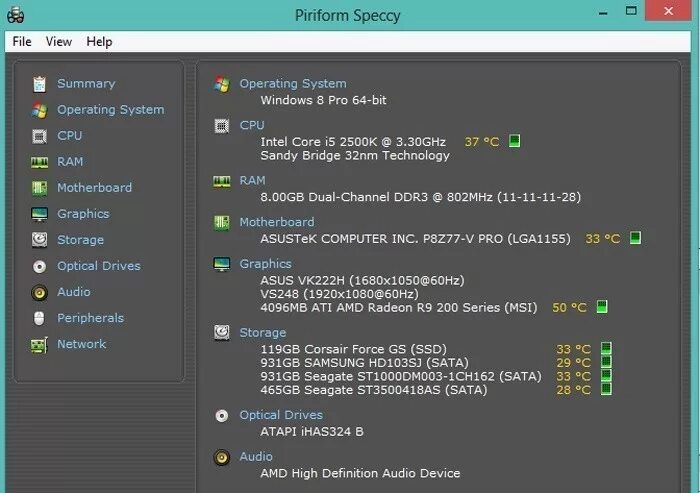Click the Graphics monitor icon in sidebar
This screenshot has height=493, width=700.
pyautogui.click(x=39, y=214)
